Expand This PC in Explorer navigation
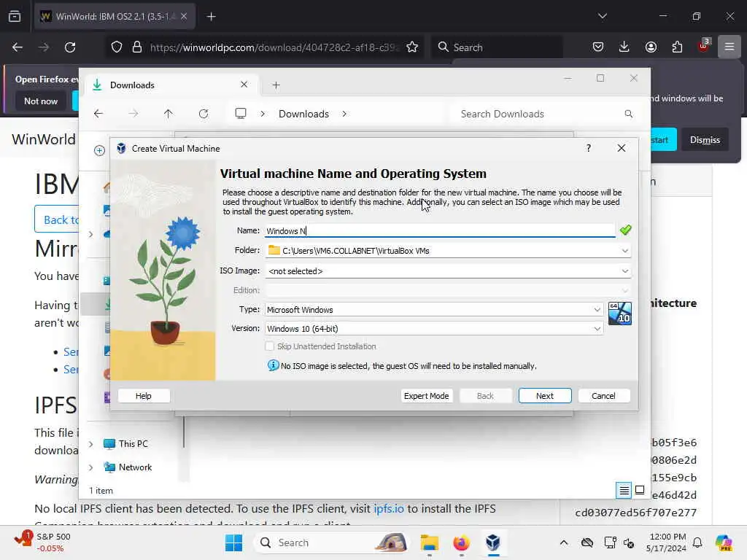The image size is (747, 560). (x=90, y=444)
